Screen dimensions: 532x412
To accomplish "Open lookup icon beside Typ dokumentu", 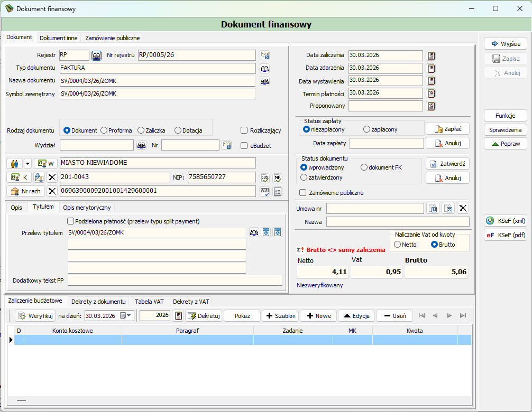I will click(x=264, y=69).
